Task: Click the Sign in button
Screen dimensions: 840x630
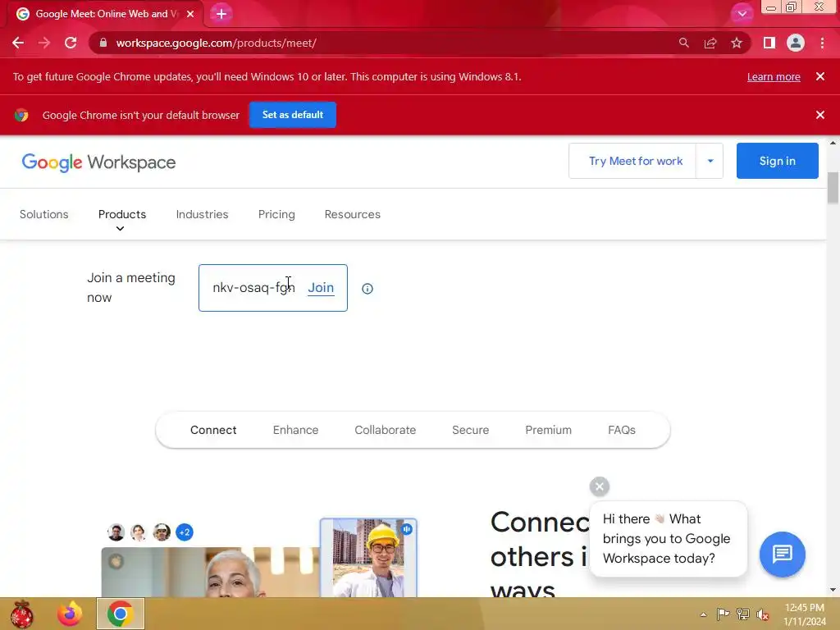Action: point(778,161)
